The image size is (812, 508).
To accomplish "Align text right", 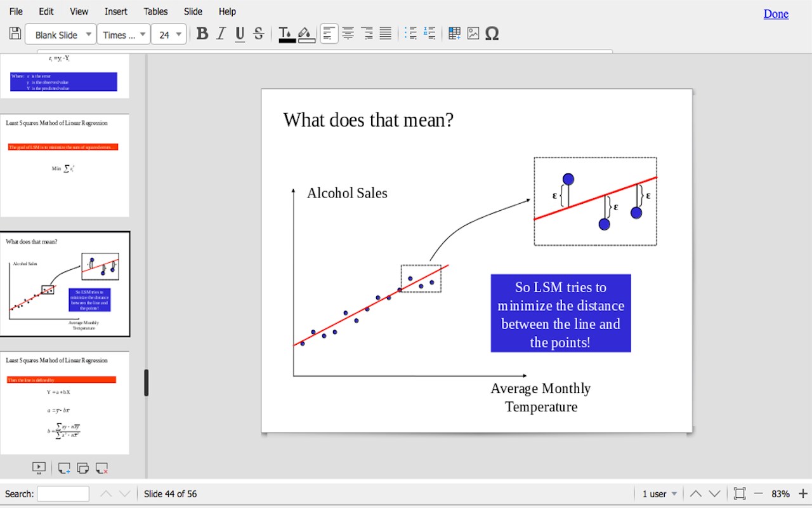I will 367,34.
